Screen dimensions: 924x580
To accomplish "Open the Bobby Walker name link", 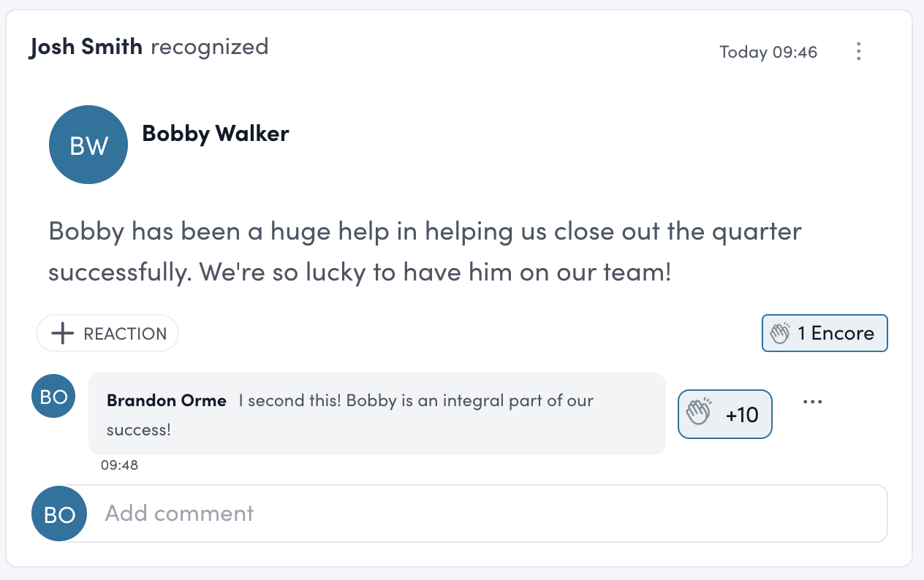I will (x=216, y=134).
